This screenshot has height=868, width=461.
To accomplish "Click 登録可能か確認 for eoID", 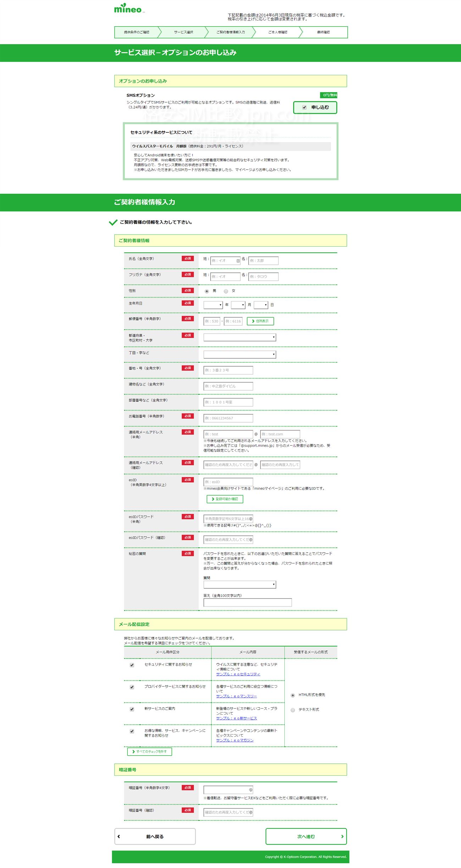I will [225, 499].
